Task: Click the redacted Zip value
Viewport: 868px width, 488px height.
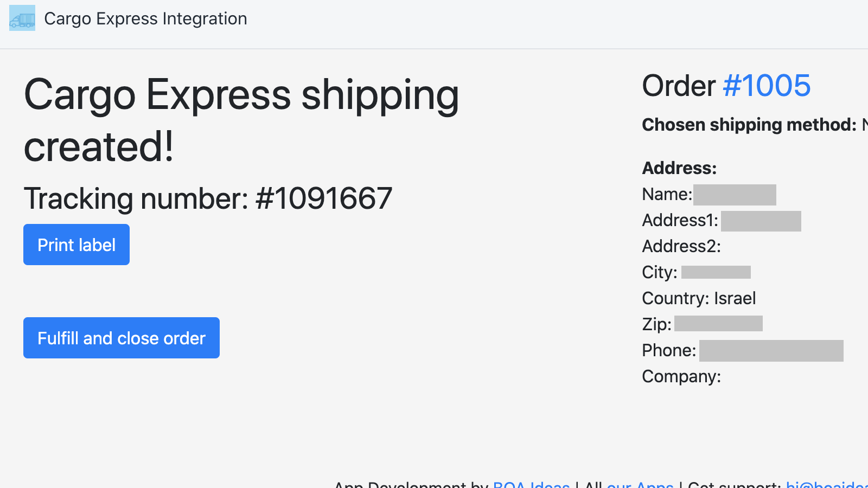Action: tap(718, 324)
